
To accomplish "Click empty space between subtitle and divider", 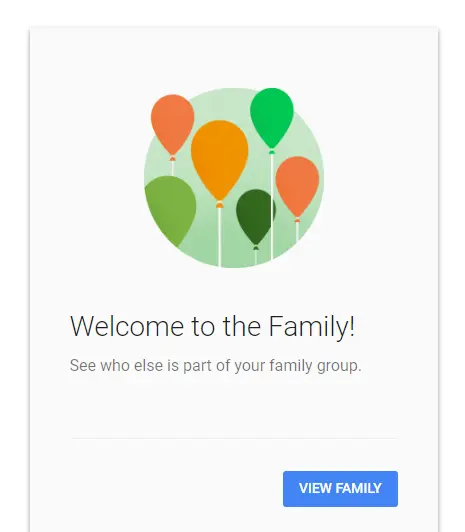I will 234,407.
